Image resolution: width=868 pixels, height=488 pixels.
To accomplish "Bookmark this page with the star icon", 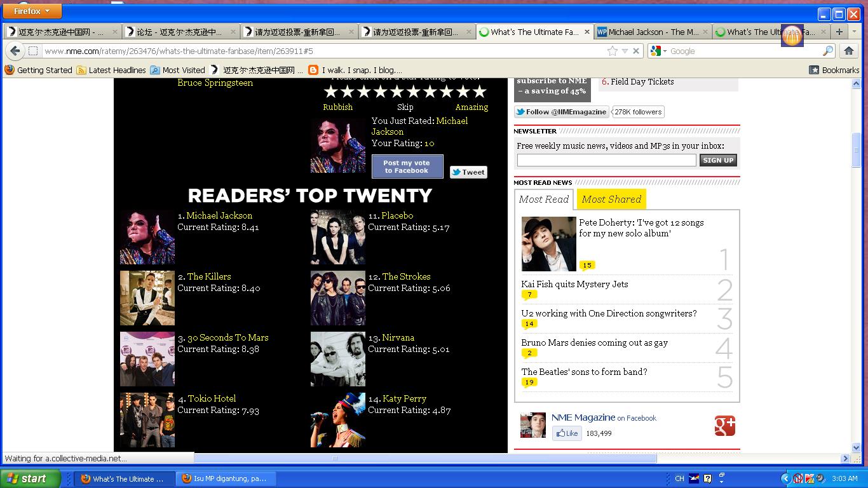I will (612, 51).
